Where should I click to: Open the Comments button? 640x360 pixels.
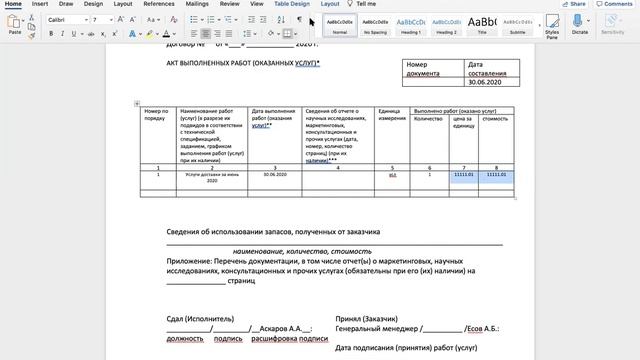tap(614, 4)
